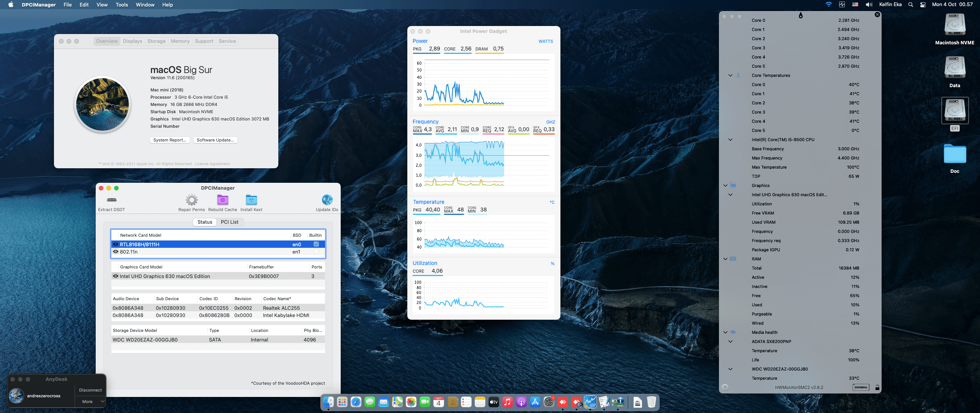Open Finder from the Dock
Viewport: 980px width, 413px height.
click(328, 402)
